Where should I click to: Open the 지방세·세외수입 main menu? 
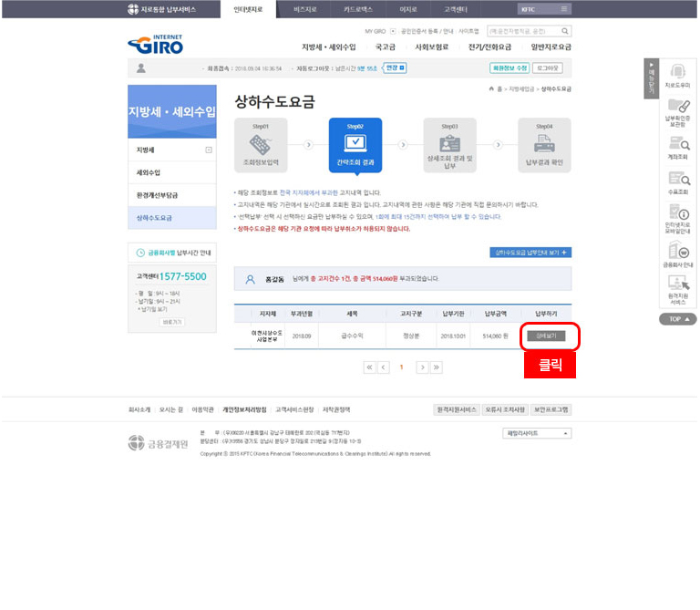pos(329,47)
